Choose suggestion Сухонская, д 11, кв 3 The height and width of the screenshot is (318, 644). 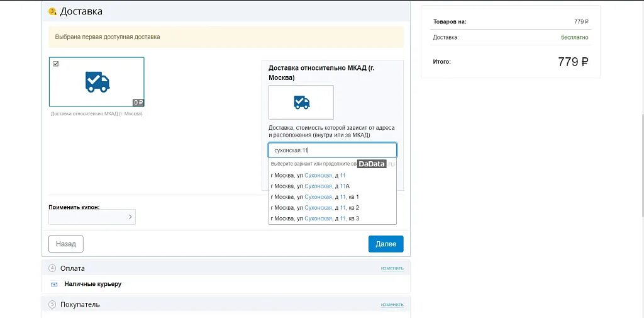(333, 218)
